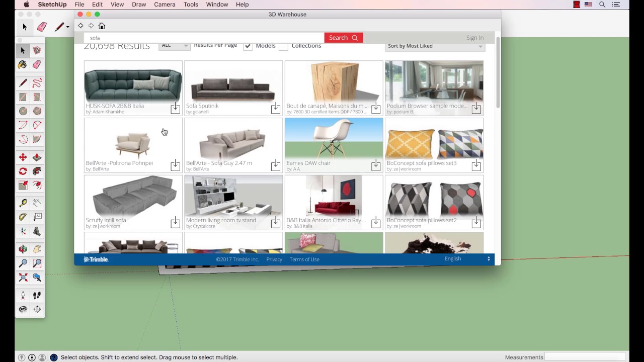This screenshot has height=362, width=644.
Task: Open the Privacy link in footer
Action: 274,259
